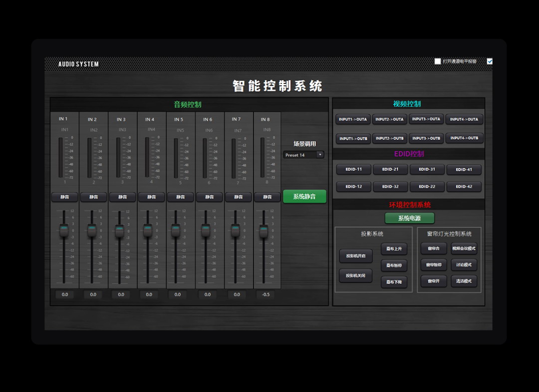Choose the EDID-42 option
Viewport: 539px width, 392px height.
tap(464, 187)
